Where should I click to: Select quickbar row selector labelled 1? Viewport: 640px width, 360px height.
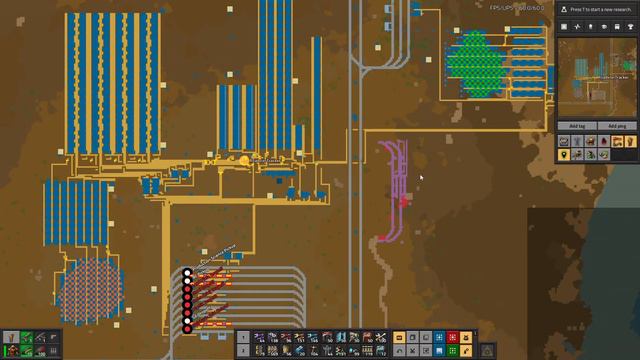(243, 337)
